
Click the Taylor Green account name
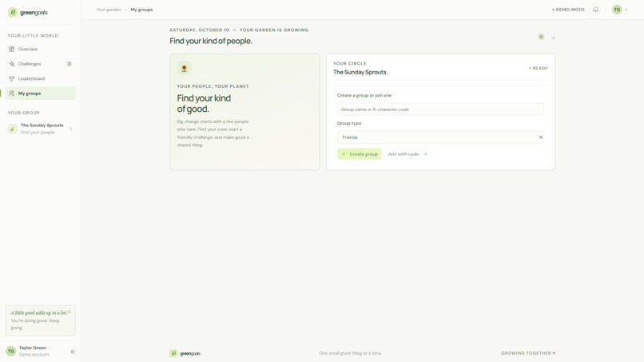pyautogui.click(x=33, y=348)
